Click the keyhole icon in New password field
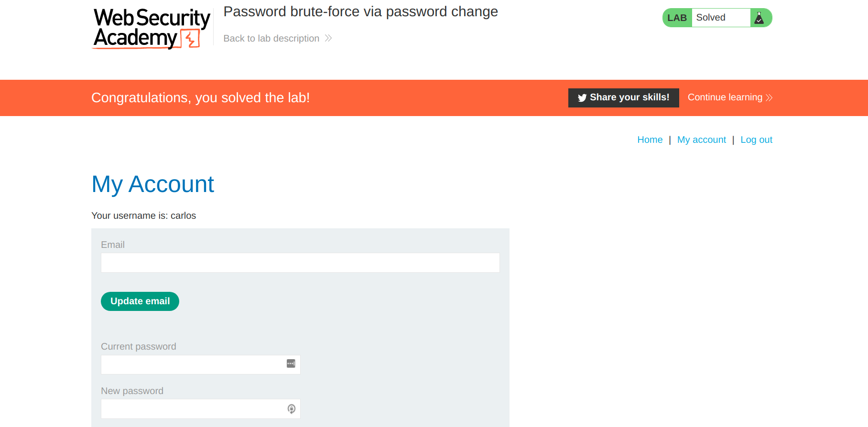This screenshot has height=427, width=868. click(291, 409)
